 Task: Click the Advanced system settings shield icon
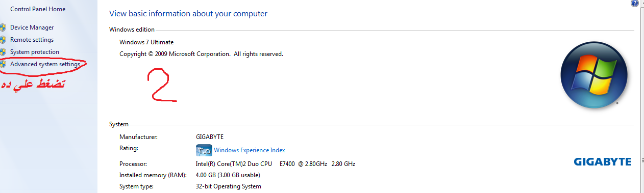(3, 64)
